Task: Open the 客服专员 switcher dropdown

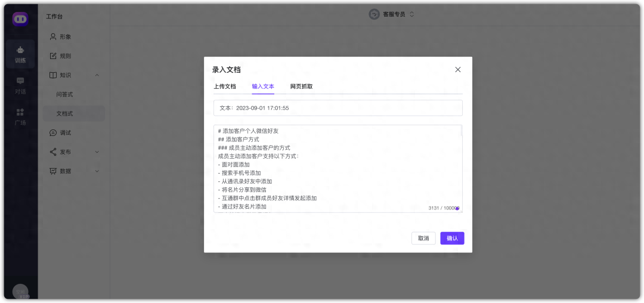Action: pyautogui.click(x=412, y=14)
